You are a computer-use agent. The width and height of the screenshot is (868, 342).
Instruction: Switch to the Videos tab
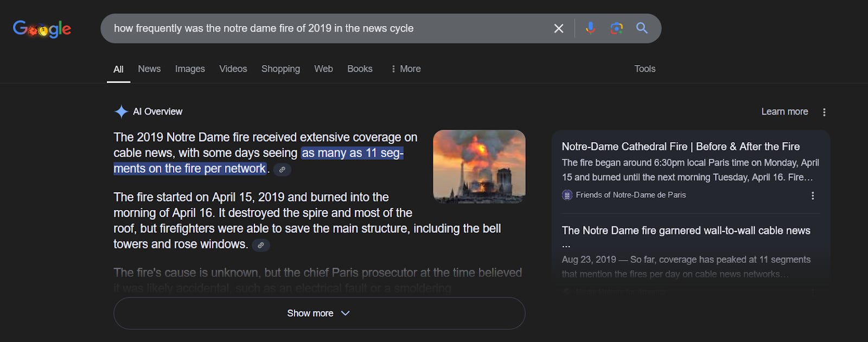click(233, 69)
